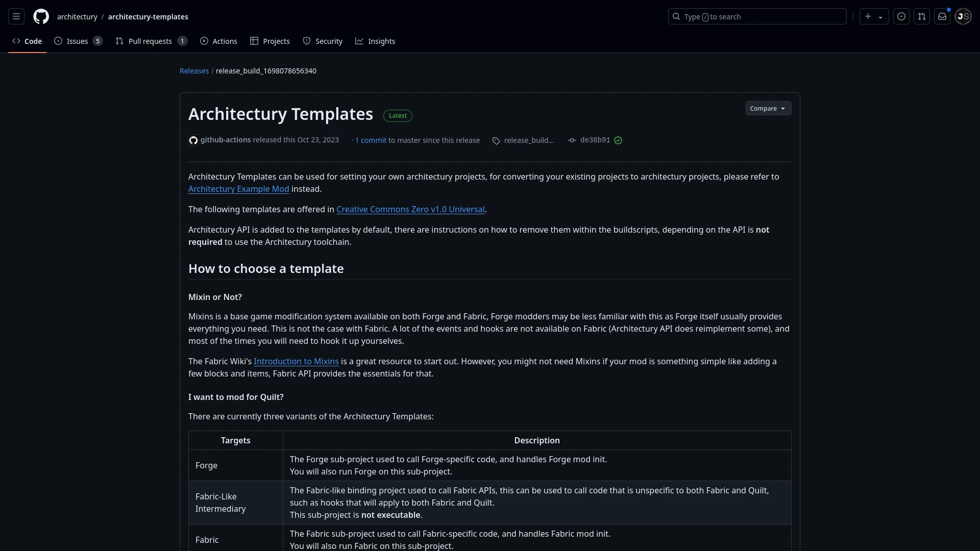Open the hamburger navigation menu
Image resolution: width=980 pixels, height=551 pixels.
tap(16, 16)
